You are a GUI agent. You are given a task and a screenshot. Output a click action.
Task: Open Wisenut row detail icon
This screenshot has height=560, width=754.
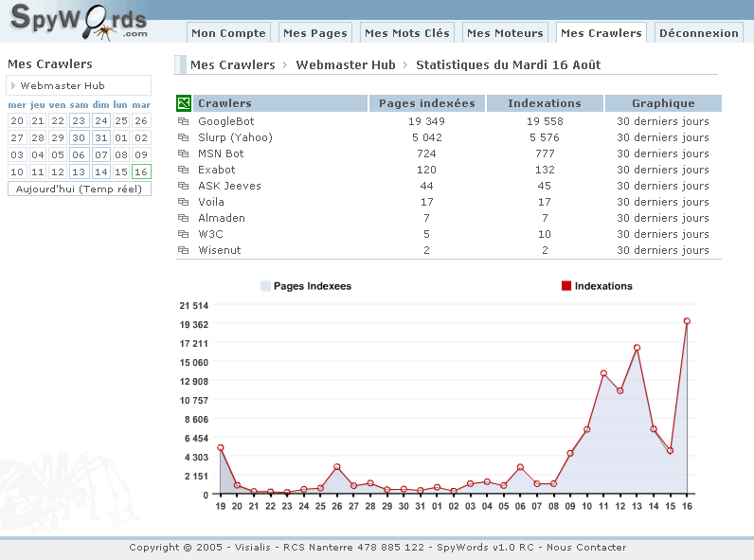pyautogui.click(x=183, y=250)
